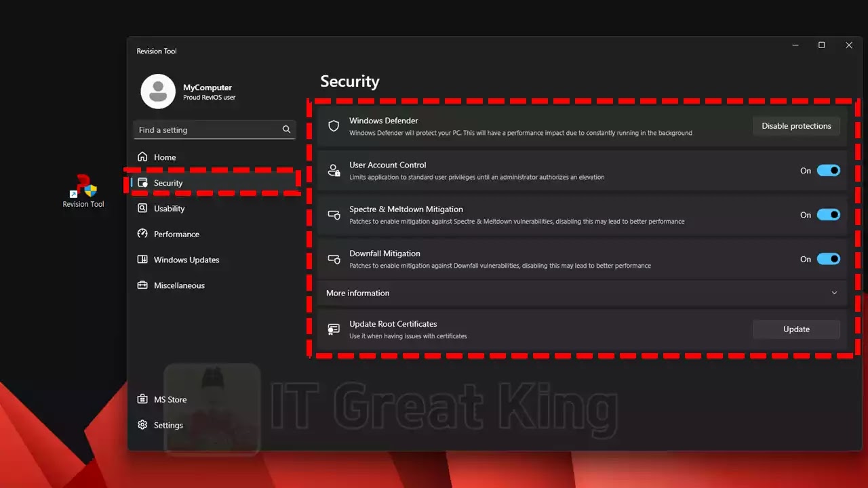Viewport: 868px width, 488px height.
Task: Go to the Home page
Action: (214, 157)
